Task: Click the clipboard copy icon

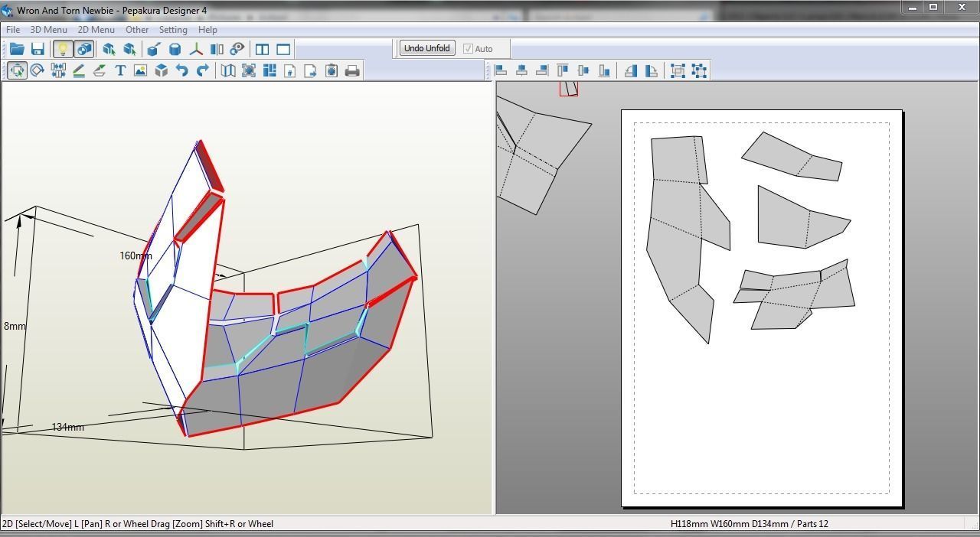Action: click(x=332, y=70)
